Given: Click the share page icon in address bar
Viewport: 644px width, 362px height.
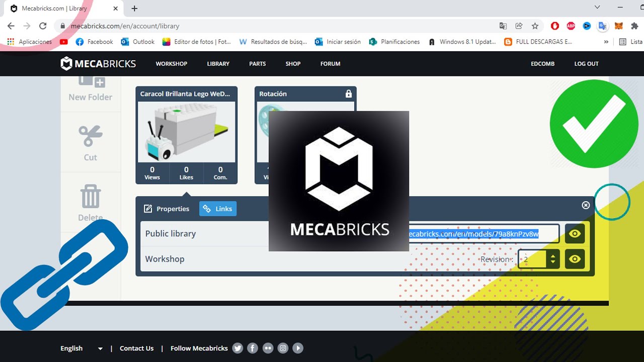Looking at the screenshot, I should coord(519,26).
